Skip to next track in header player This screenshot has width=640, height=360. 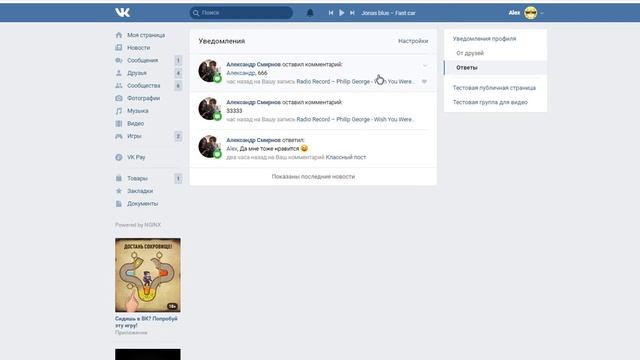pos(352,13)
